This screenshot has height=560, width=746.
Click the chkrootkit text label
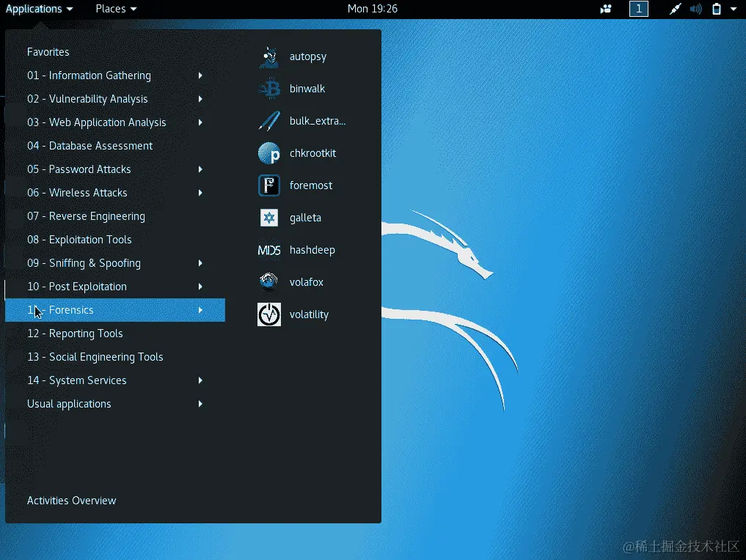312,153
